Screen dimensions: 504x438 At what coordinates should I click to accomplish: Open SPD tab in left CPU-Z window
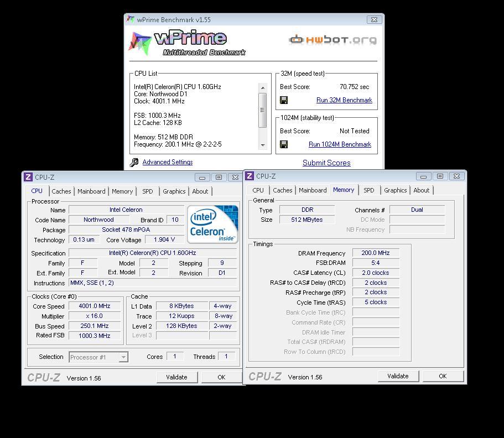coord(148,191)
